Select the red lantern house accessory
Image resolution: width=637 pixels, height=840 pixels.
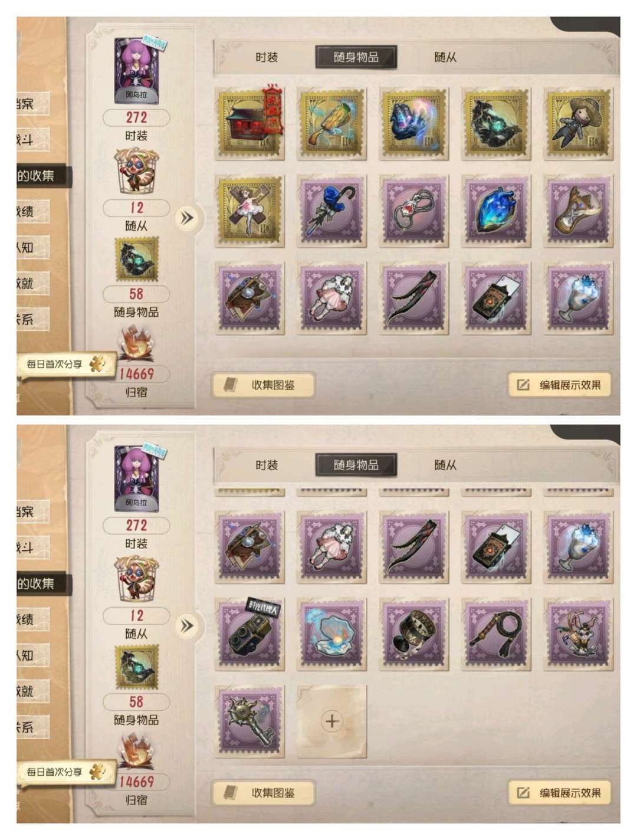tap(250, 123)
